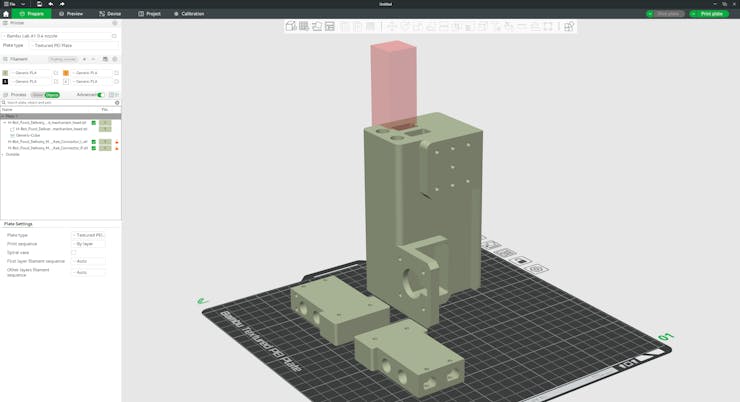
Task: Open Other layers filament sequence dropdown
Action: click(x=88, y=272)
